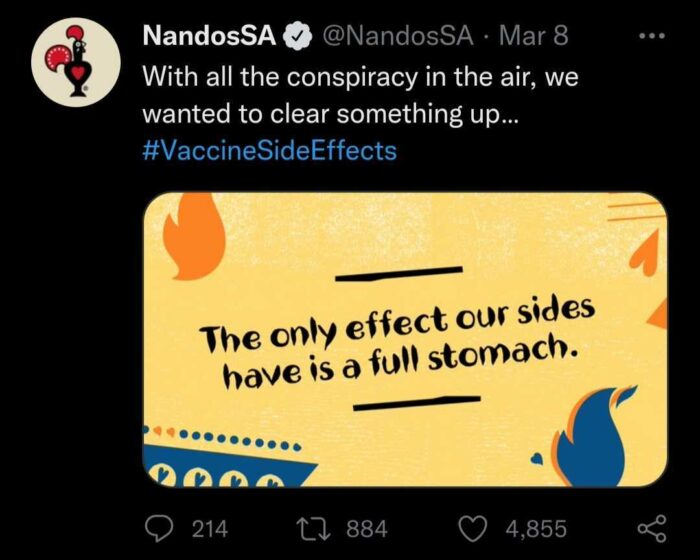Click the blue flame in the image
Screen dimensions: 700x560
tap(594, 436)
